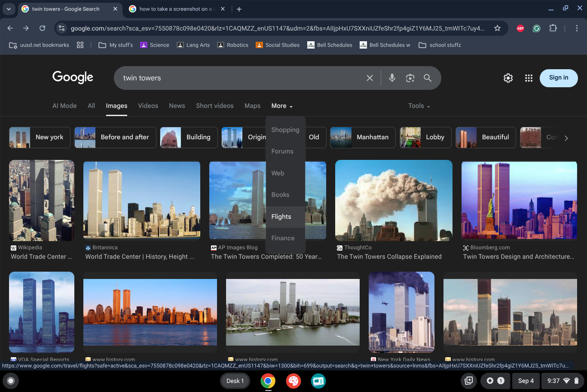The height and width of the screenshot is (392, 587).
Task: Open the tab search dropdown arrow
Action: tap(9, 9)
